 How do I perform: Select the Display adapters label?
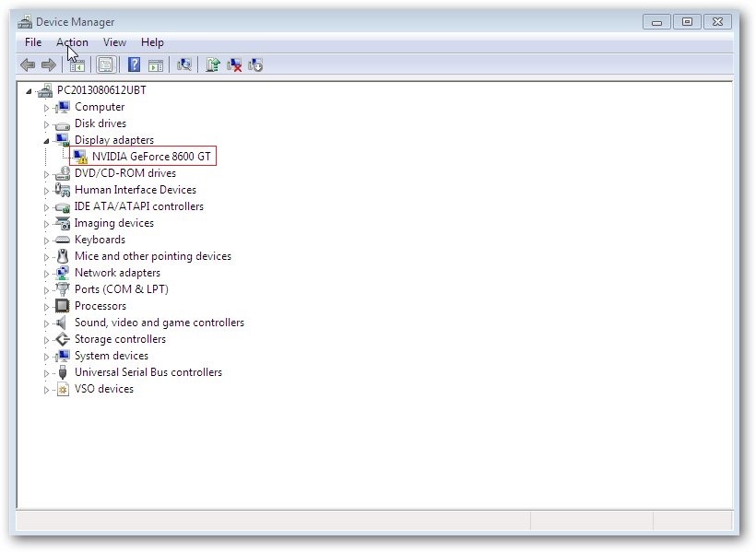click(114, 140)
